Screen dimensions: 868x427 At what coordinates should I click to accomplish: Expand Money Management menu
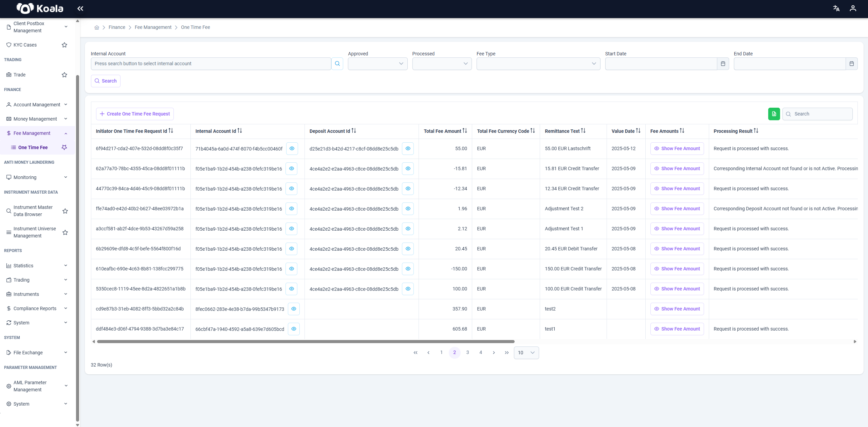tap(37, 119)
